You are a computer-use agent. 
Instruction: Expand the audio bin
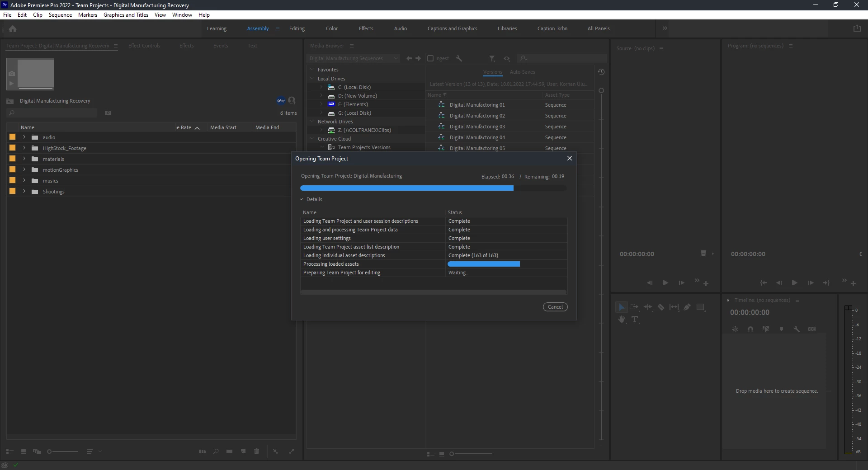(24, 137)
